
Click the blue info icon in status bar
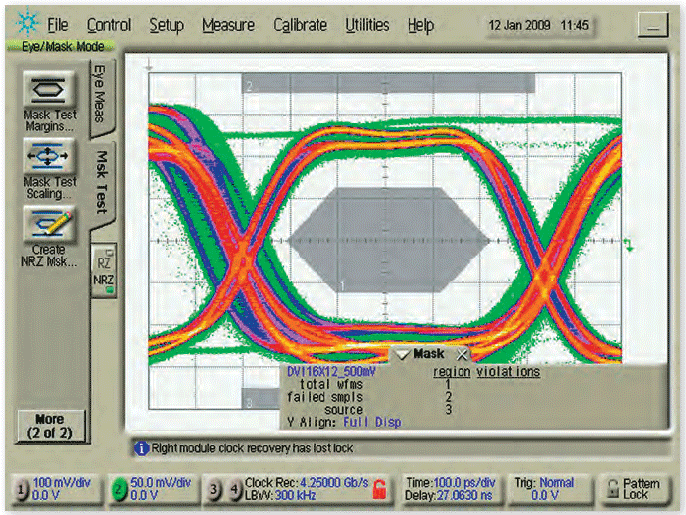(x=141, y=447)
